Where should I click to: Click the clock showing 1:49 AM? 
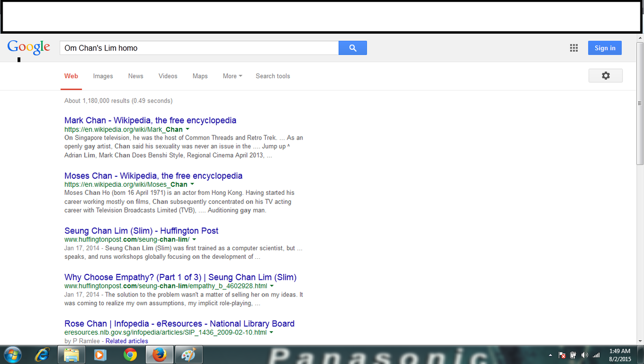(x=619, y=355)
